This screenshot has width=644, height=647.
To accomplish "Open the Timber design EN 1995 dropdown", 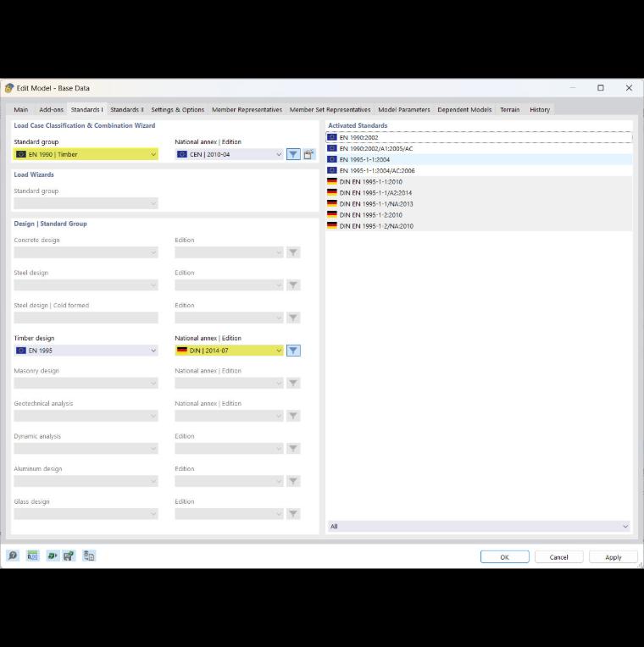I will 86,351.
